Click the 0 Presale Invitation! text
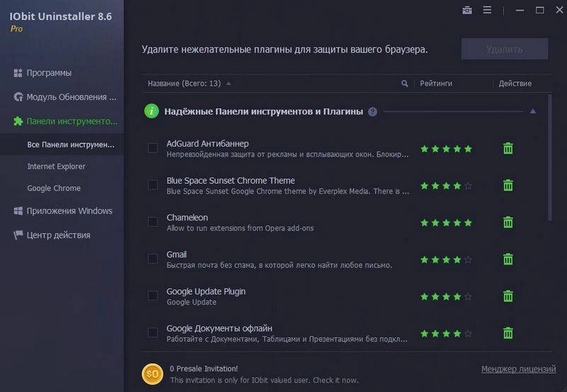This screenshot has height=392, width=567. pos(203,369)
